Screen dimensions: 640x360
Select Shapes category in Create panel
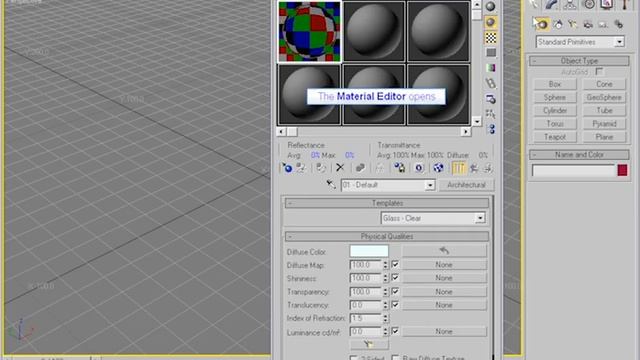point(558,24)
